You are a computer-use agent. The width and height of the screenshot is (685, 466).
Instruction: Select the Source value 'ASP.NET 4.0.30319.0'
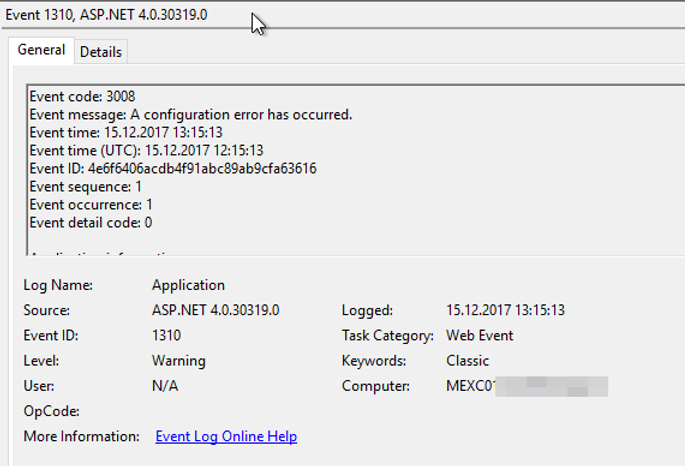(x=215, y=310)
